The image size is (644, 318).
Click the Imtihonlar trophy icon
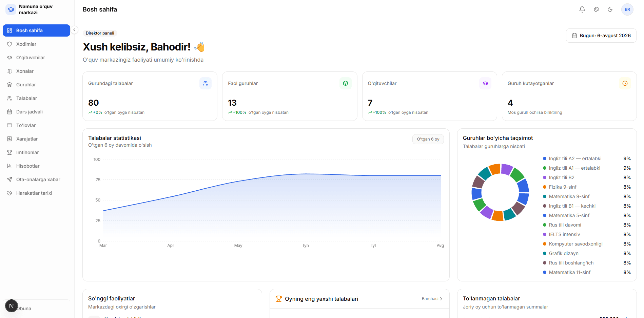pyautogui.click(x=9, y=152)
